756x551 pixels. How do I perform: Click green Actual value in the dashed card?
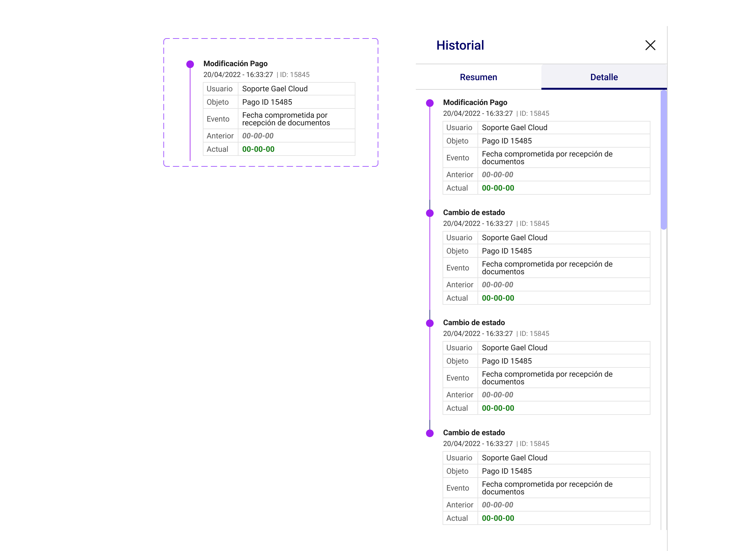pyautogui.click(x=258, y=149)
